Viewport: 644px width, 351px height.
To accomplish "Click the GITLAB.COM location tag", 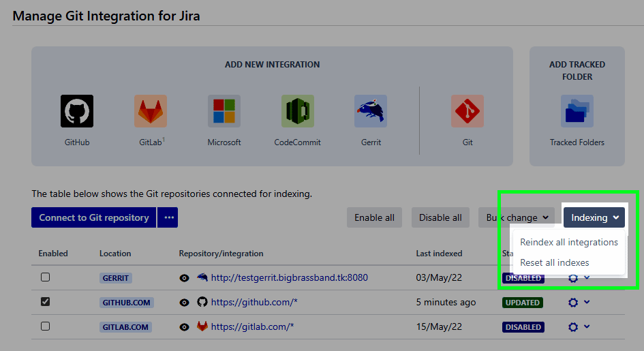I will point(125,327).
